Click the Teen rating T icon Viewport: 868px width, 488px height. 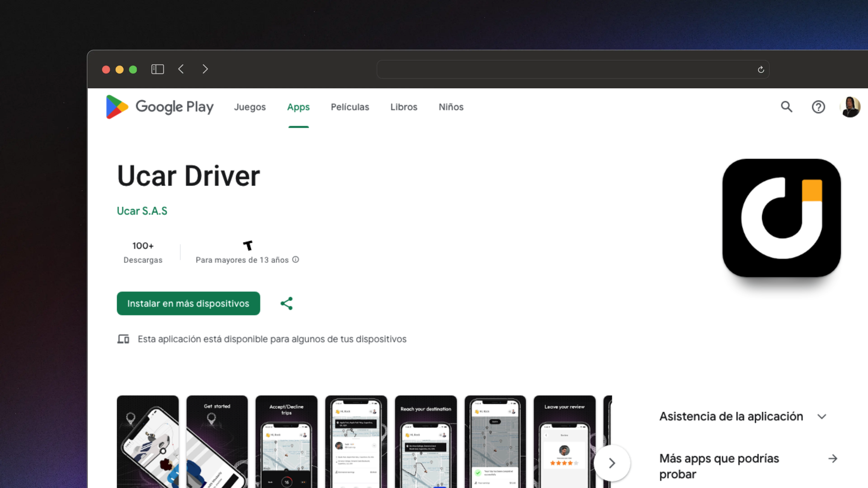coord(248,246)
